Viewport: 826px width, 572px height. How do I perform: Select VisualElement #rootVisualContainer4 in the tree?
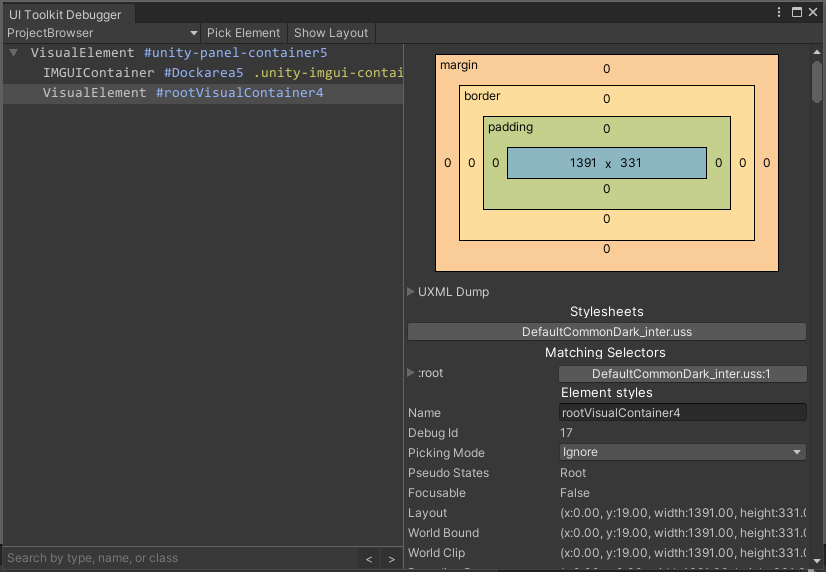[183, 93]
